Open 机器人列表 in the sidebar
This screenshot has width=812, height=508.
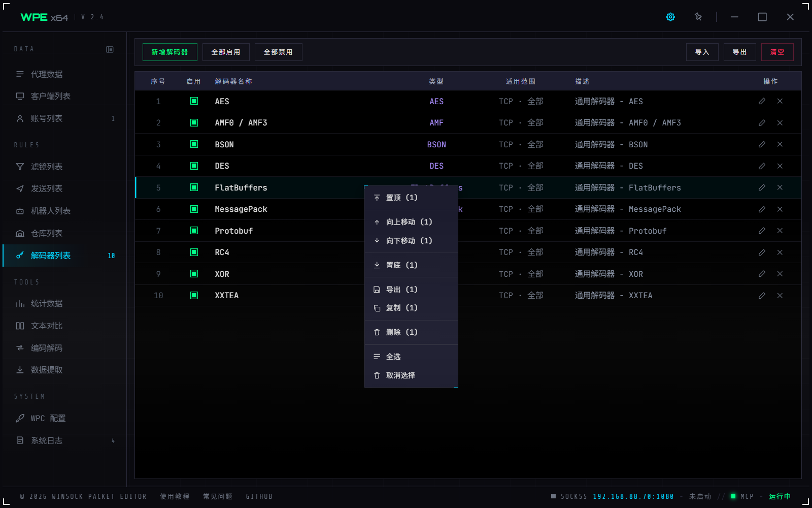(x=64, y=211)
